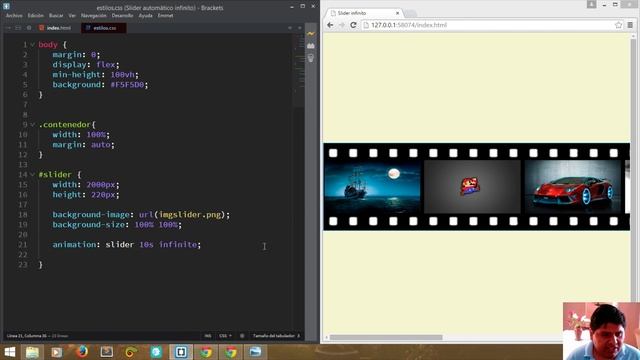Open the Navegación menu

[93, 16]
